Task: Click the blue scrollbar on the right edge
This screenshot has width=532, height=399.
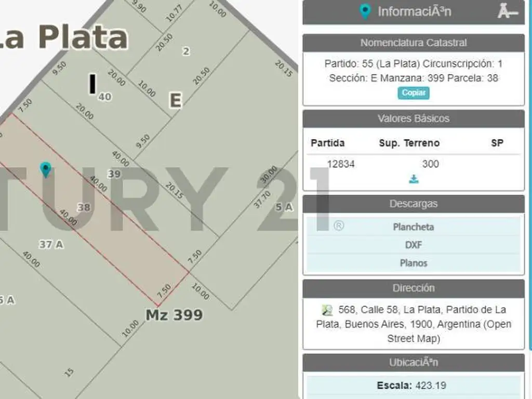Action: click(529, 156)
